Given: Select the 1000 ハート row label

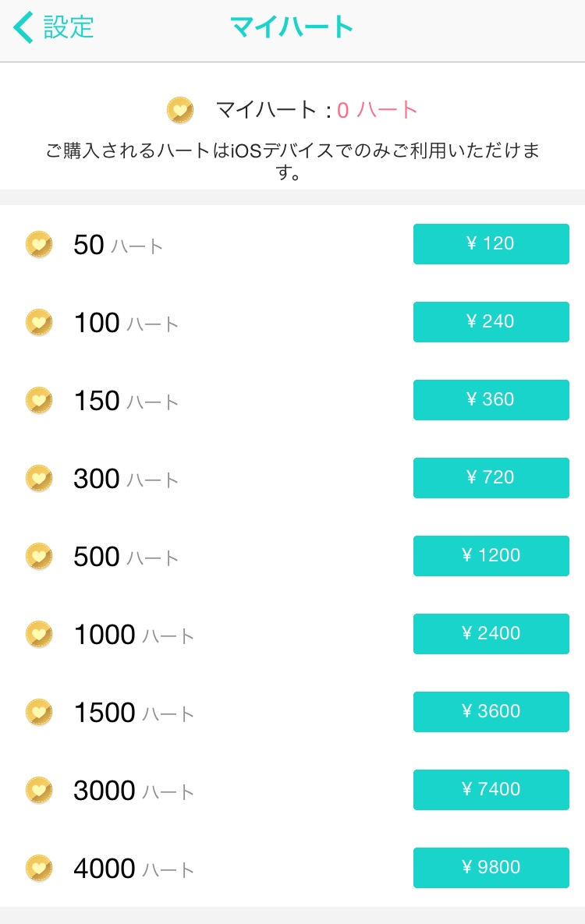Looking at the screenshot, I should pos(133,635).
